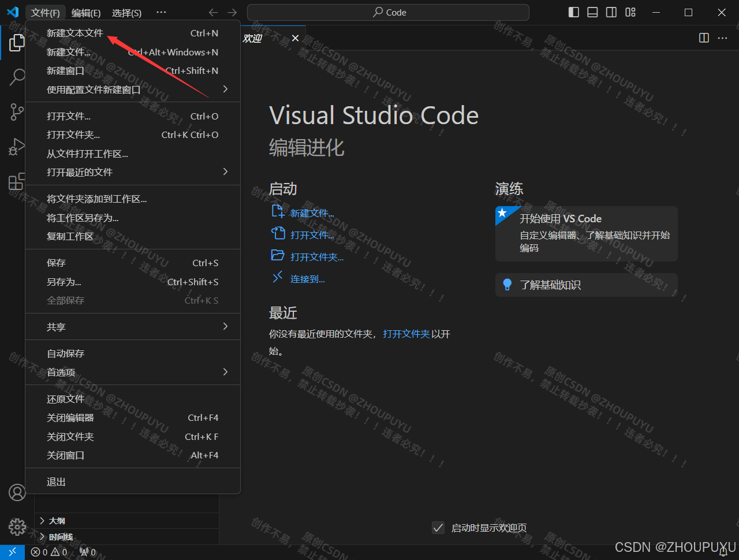This screenshot has width=739, height=560.
Task: Select 将工作区另存为... entry
Action: click(x=133, y=218)
